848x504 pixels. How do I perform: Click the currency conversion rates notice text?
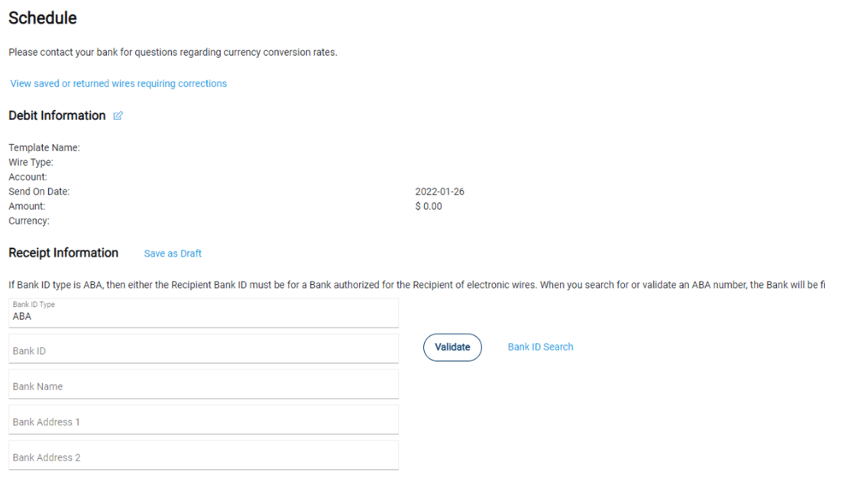pyautogui.click(x=173, y=52)
